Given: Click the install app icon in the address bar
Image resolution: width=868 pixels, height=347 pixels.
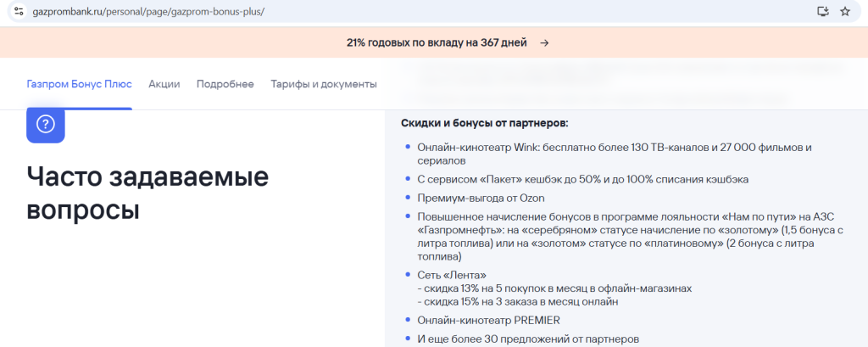Looking at the screenshot, I should 822,11.
